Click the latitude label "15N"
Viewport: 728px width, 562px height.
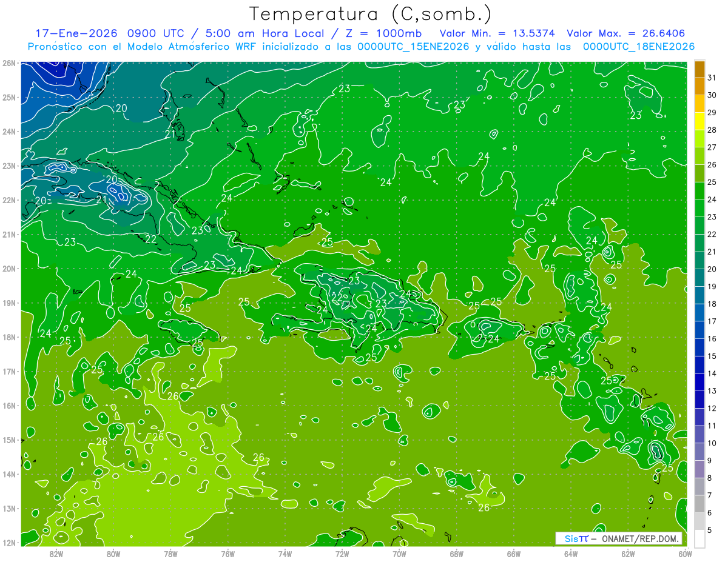point(9,440)
